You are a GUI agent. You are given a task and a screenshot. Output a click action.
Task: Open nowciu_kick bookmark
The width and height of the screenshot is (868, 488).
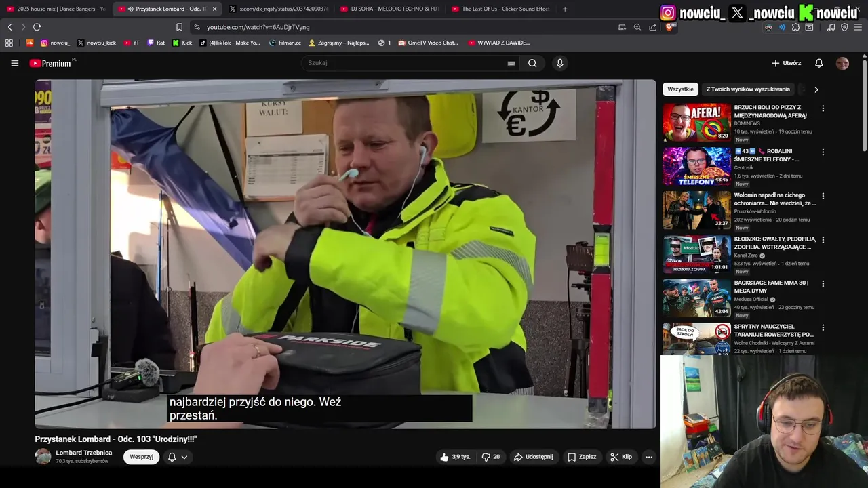tap(96, 43)
